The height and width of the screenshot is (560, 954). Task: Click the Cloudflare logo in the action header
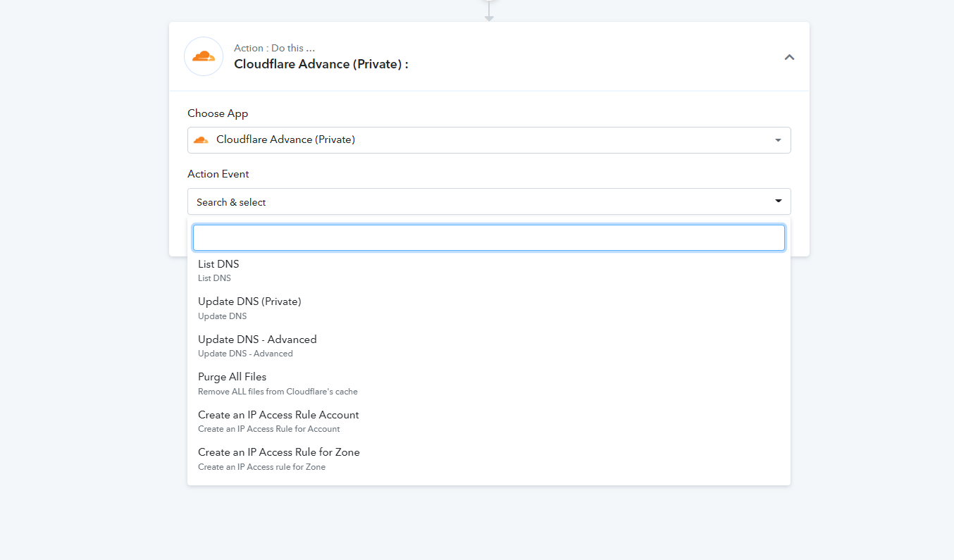204,56
